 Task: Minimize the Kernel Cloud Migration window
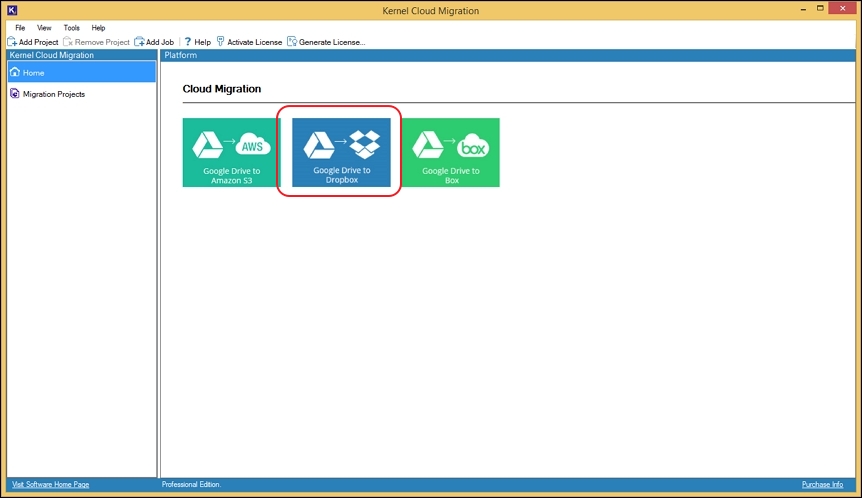[x=803, y=9]
